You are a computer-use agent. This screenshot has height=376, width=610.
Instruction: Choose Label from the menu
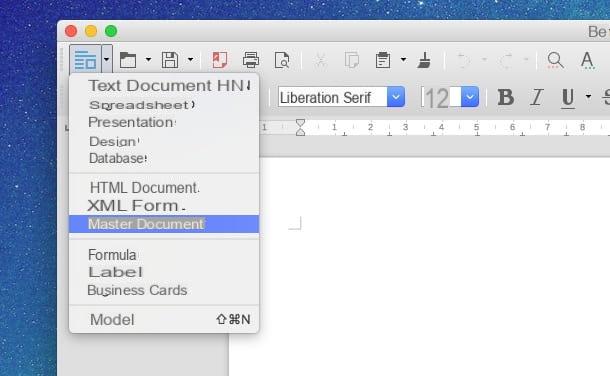[164, 272]
